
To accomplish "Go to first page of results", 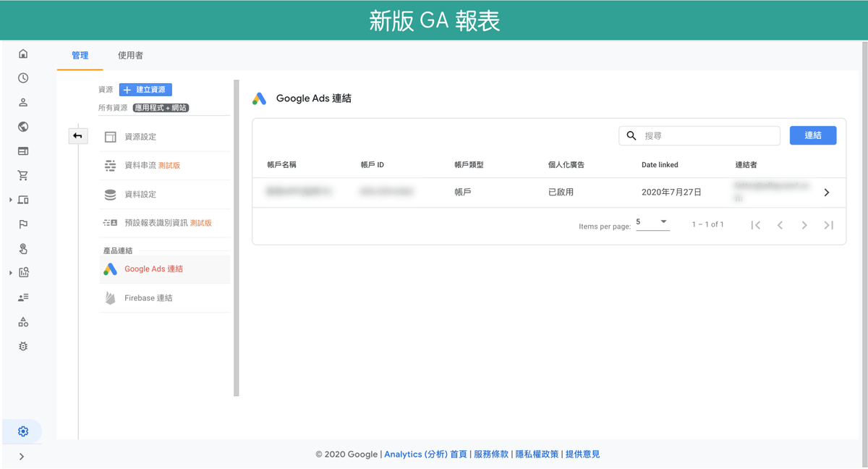I will 756,225.
